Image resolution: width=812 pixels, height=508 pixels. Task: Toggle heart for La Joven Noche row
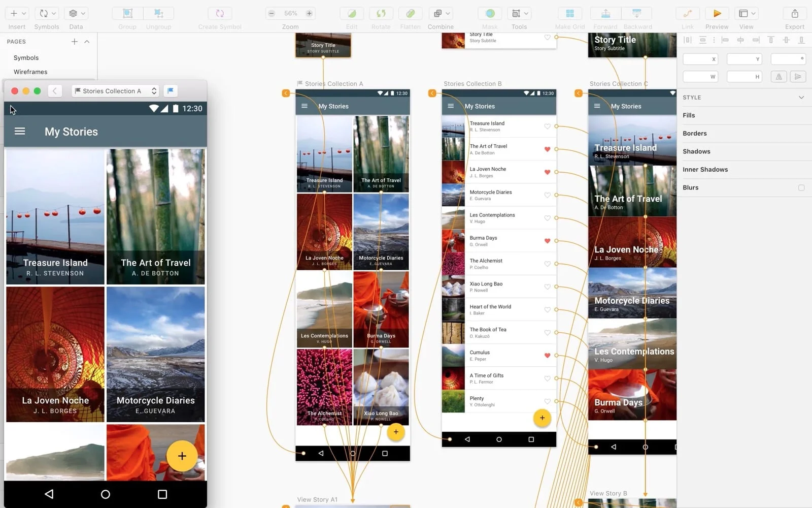click(547, 172)
